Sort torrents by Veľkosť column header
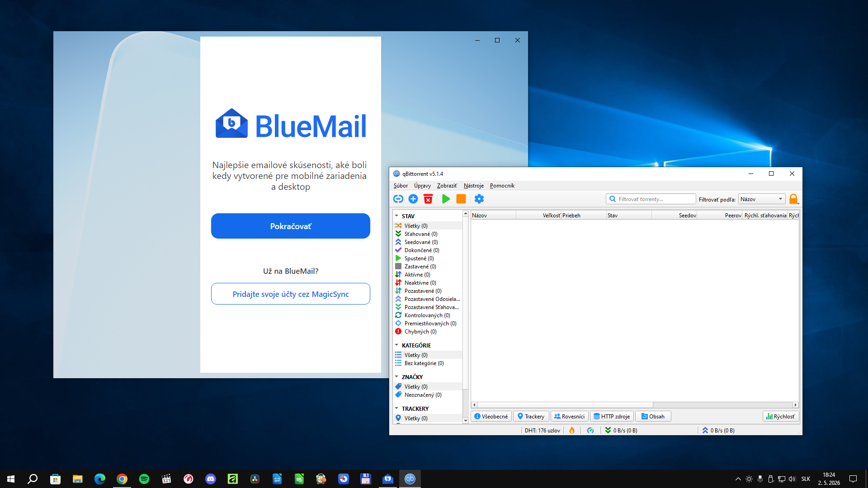Viewport: 868px width, 488px height. pos(538,216)
